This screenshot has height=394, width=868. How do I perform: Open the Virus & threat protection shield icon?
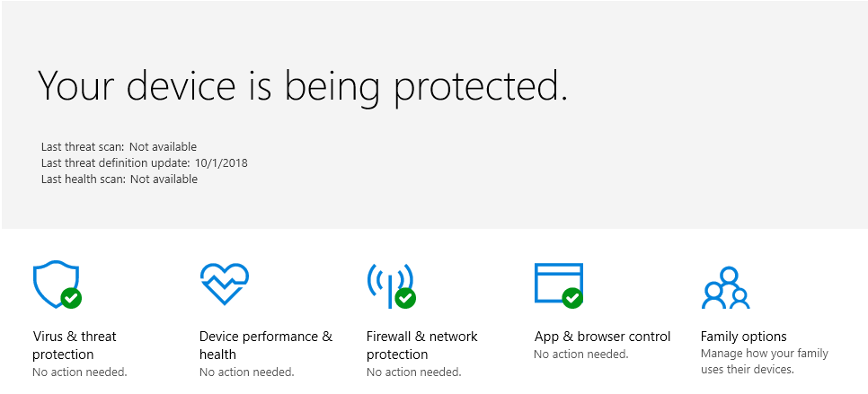pyautogui.click(x=52, y=283)
